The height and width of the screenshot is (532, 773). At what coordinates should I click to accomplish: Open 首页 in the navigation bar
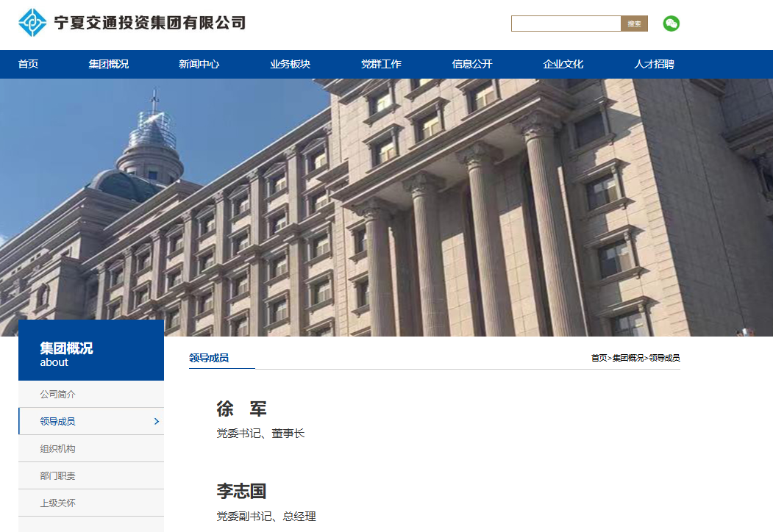pos(28,64)
